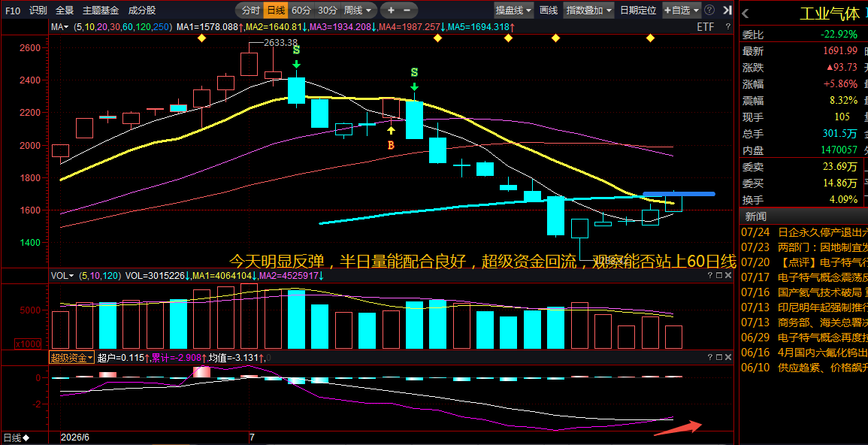
Task: Open the help question-mark icon beside 自选
Action: (x=709, y=10)
